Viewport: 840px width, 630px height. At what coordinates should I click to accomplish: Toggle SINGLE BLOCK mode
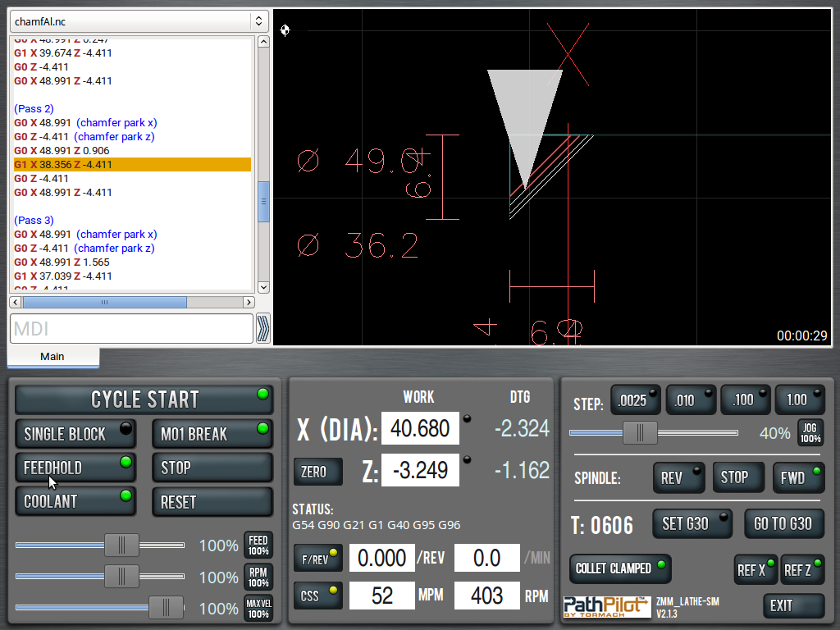coord(75,434)
